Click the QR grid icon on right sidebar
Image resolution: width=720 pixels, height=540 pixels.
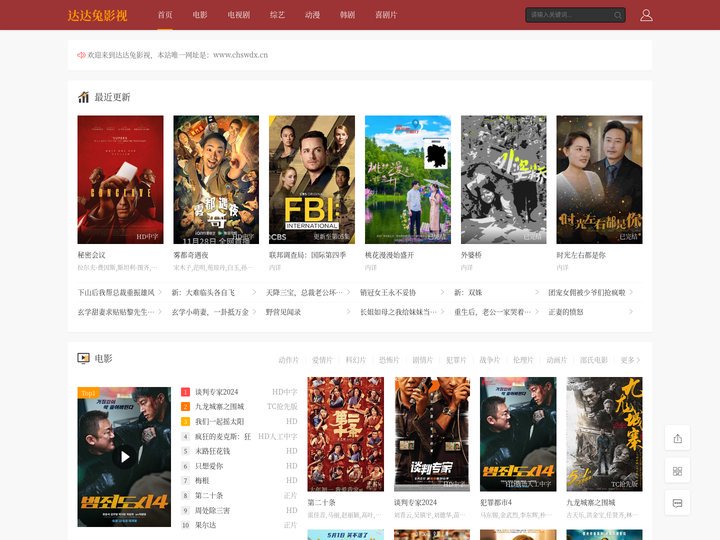tap(677, 471)
